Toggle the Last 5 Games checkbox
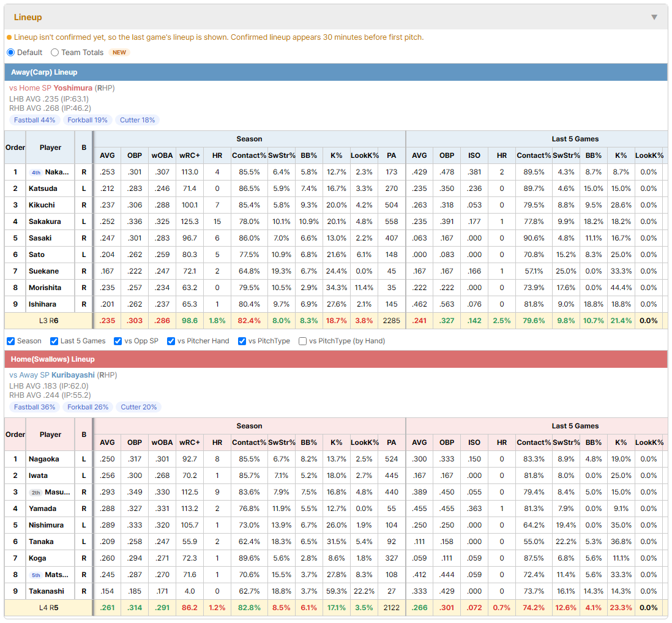This screenshot has width=672, height=623. (x=54, y=341)
